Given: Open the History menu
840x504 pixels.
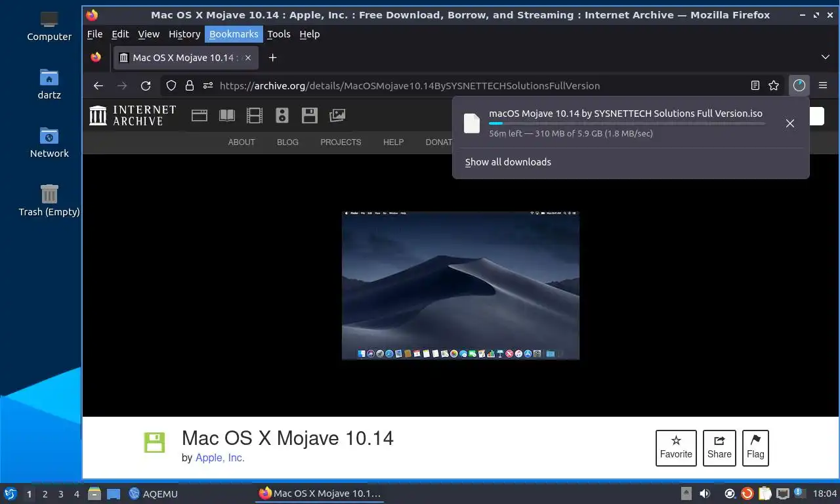Looking at the screenshot, I should 184,34.
